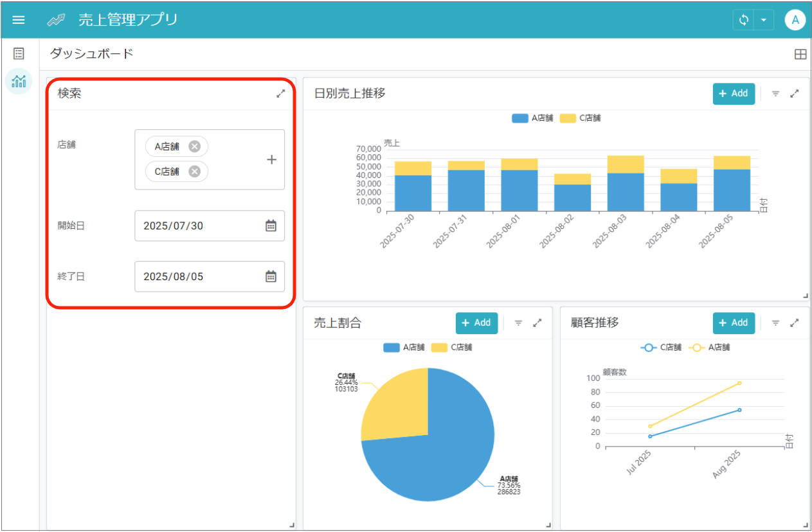
Task: Expand 日別売上推移 chart to fullscreen
Action: tap(795, 94)
